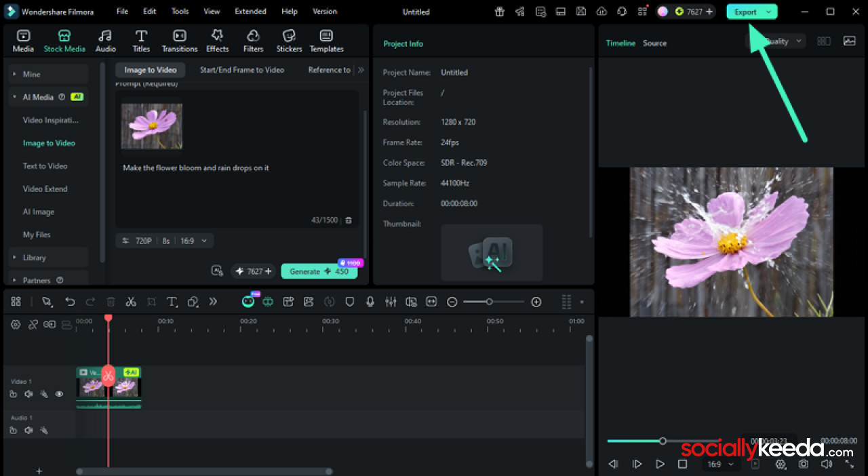Open the headset support icon

(x=622, y=12)
